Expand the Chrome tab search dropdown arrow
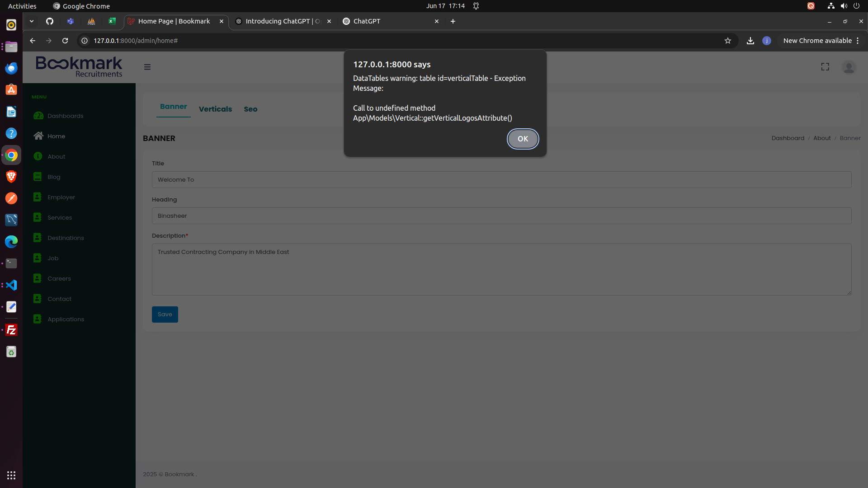 32,21
